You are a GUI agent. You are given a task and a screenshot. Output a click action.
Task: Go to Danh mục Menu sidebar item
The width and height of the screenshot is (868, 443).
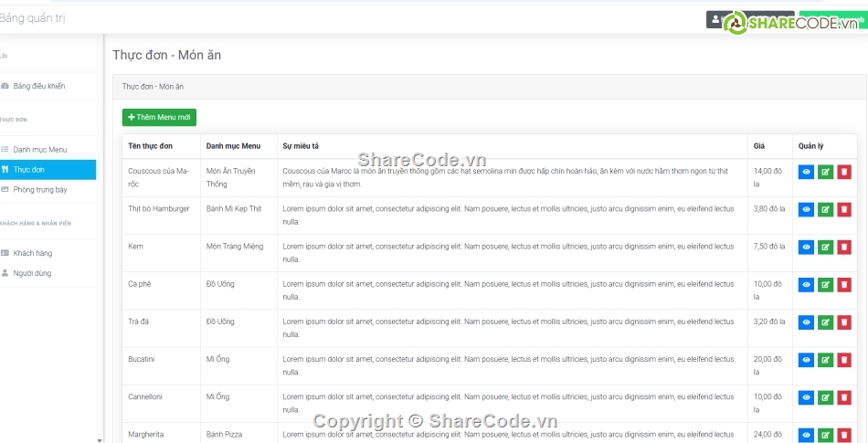pos(39,149)
